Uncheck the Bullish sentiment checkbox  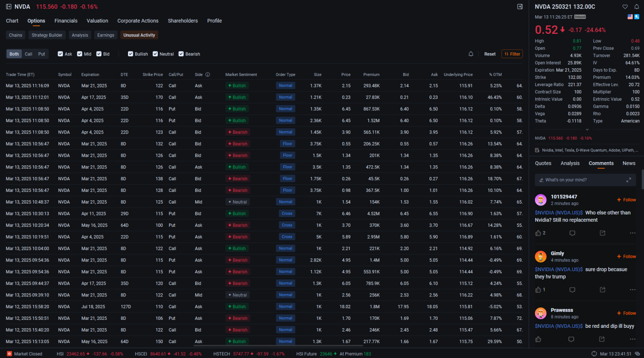pos(130,54)
